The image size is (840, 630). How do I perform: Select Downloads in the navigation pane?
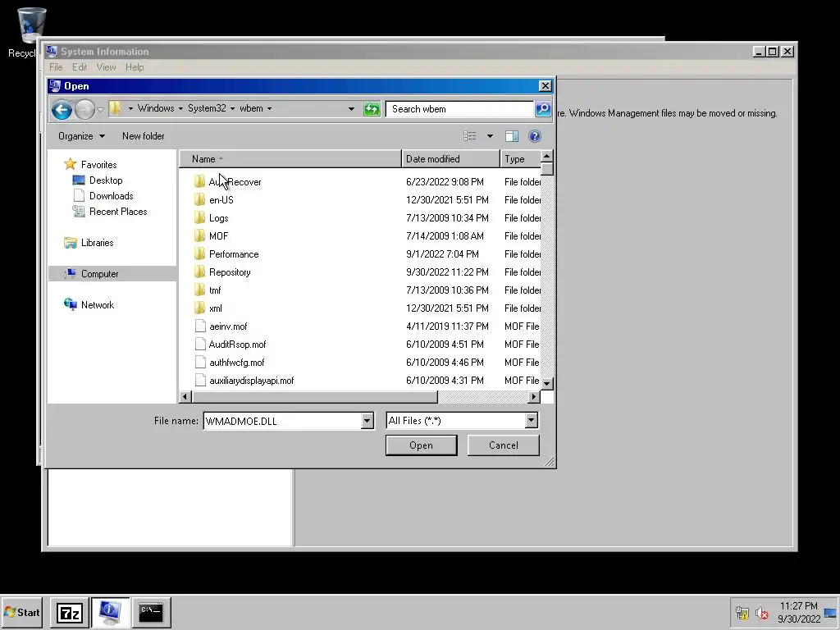point(111,196)
